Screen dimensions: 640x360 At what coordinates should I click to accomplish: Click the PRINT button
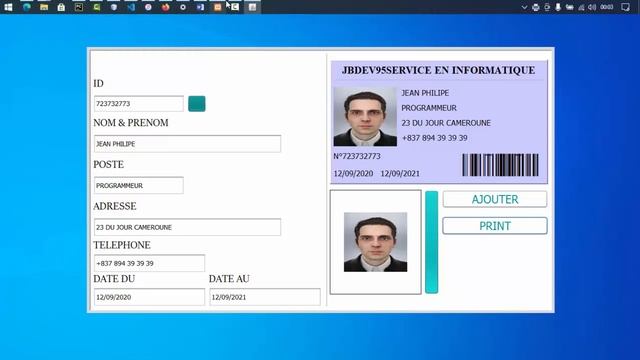click(495, 226)
